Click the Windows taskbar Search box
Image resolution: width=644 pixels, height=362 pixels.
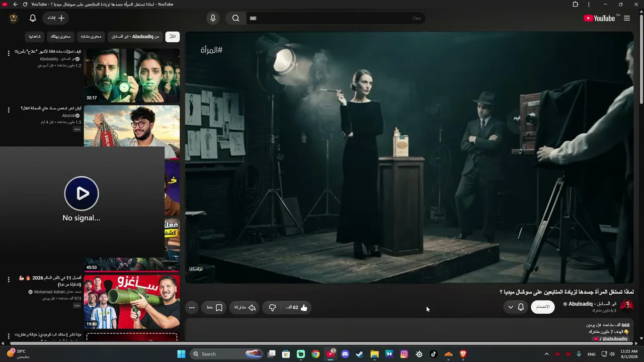(227, 354)
